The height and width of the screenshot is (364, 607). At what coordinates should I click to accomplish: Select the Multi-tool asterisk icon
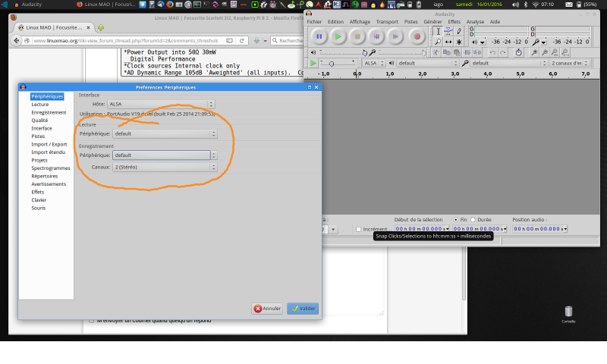click(459, 42)
